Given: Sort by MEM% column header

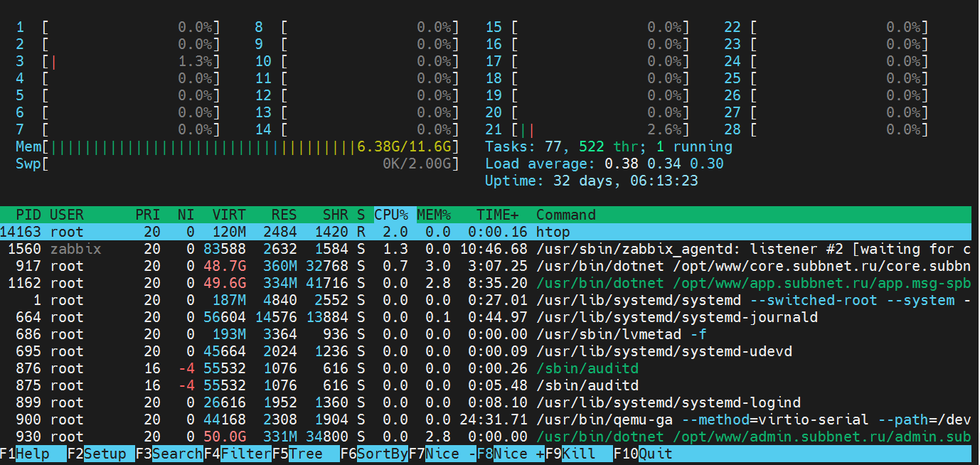Looking at the screenshot, I should tap(434, 215).
